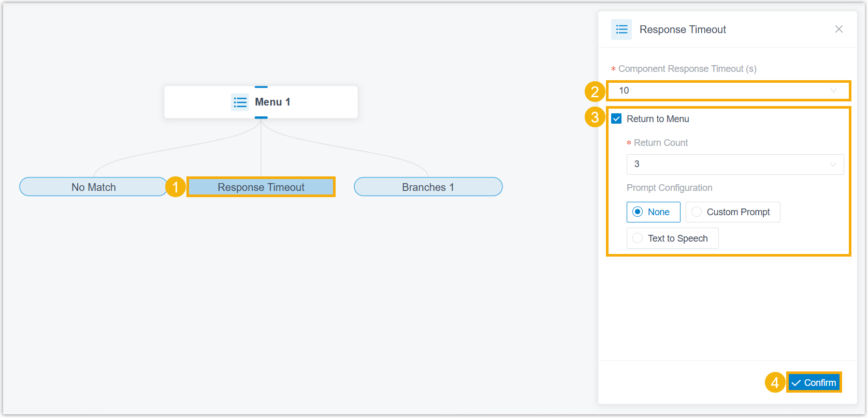Open the Return Count dropdown
The image size is (868, 418).
(x=735, y=164)
